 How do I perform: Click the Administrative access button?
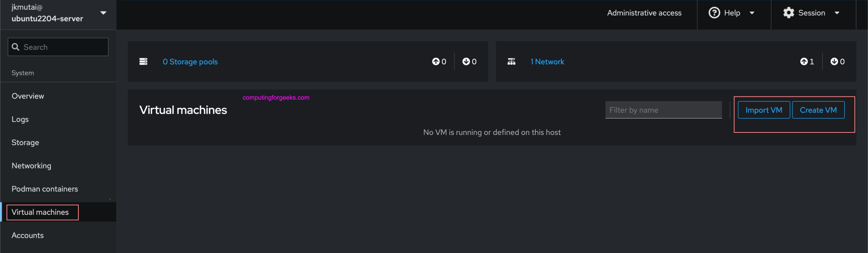(x=644, y=13)
